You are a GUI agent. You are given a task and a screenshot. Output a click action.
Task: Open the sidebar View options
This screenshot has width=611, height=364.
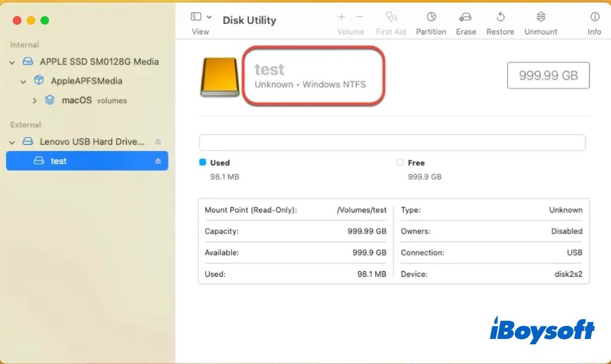196,16
